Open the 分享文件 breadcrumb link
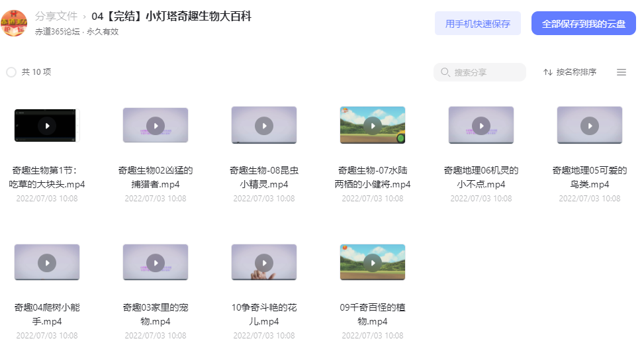 coord(56,17)
